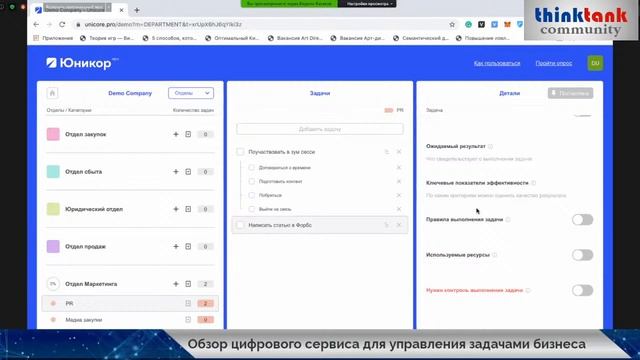Delete subtask Выйти на связь
The width and height of the screenshot is (640, 360).
click(x=399, y=209)
